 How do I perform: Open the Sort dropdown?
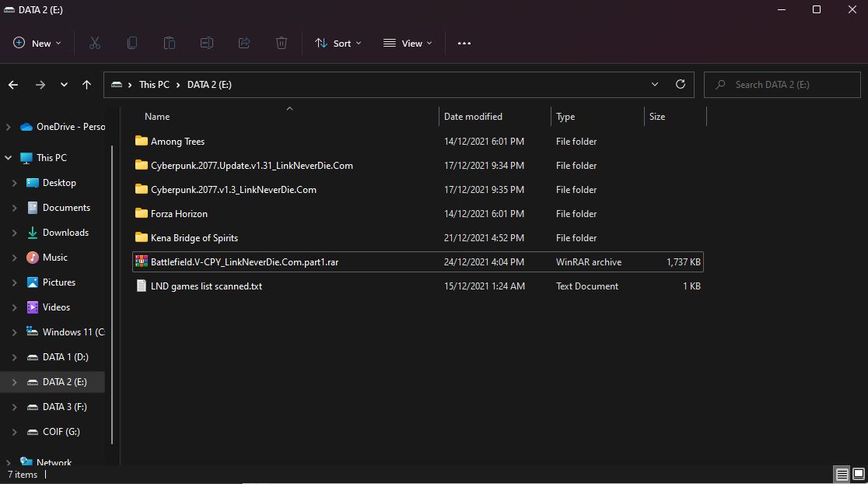[338, 43]
